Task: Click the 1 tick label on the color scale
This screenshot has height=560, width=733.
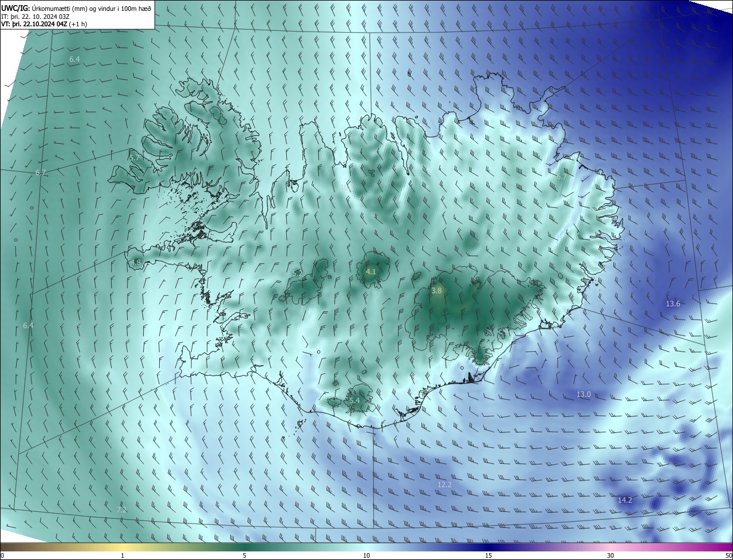Action: click(x=123, y=556)
